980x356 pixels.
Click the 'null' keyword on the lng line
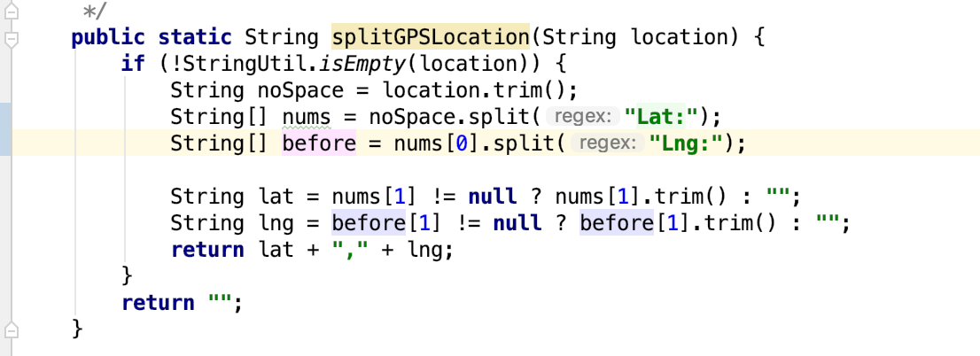click(x=517, y=223)
